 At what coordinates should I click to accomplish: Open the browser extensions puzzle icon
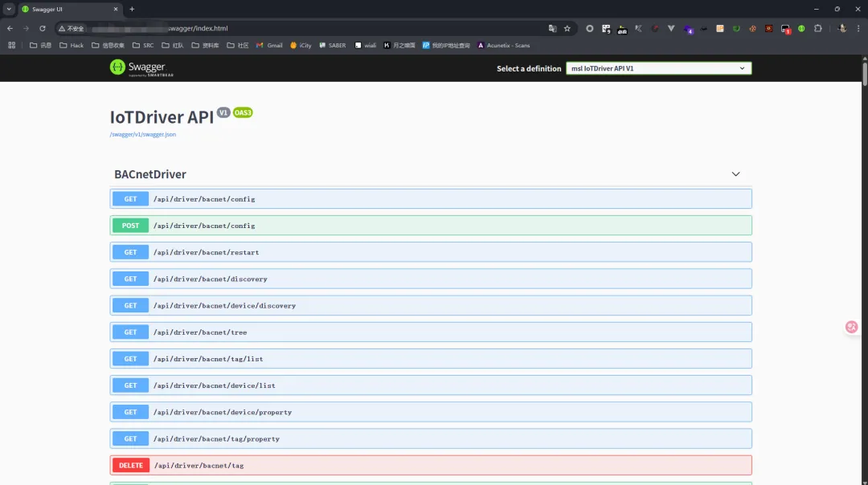pos(817,29)
